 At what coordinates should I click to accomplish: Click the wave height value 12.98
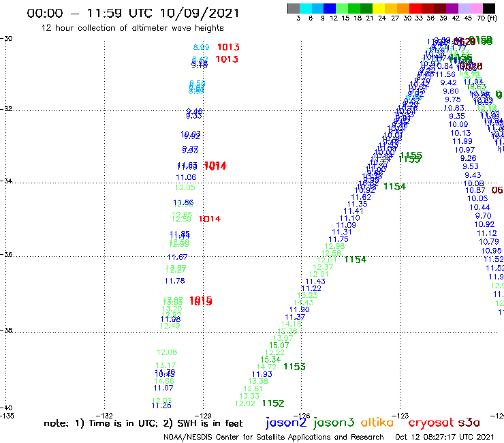pyautogui.click(x=334, y=246)
